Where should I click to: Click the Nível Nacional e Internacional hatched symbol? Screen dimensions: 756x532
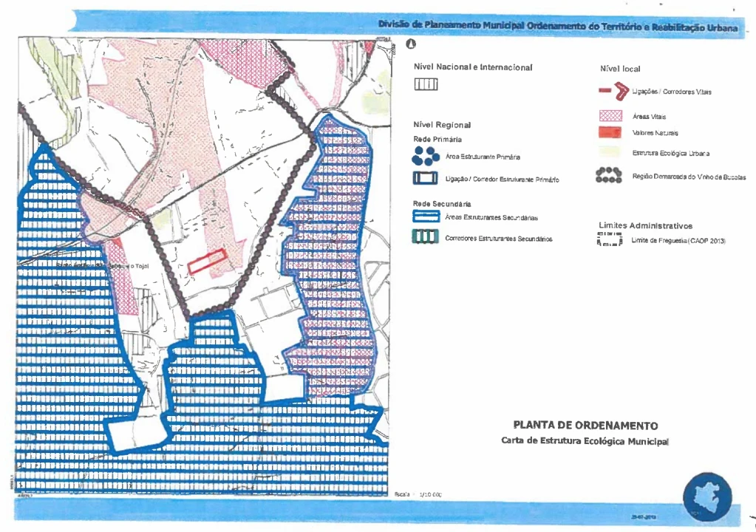426,84
